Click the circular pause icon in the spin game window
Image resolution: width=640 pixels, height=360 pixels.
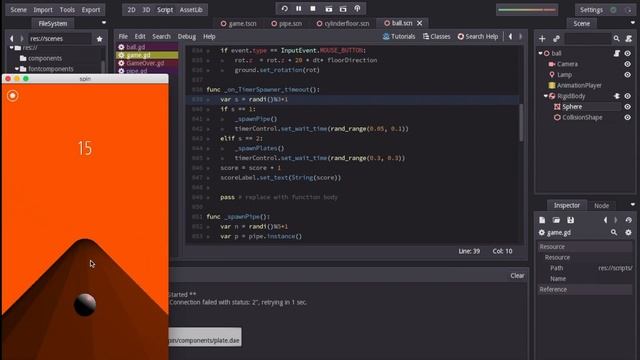[x=13, y=96]
